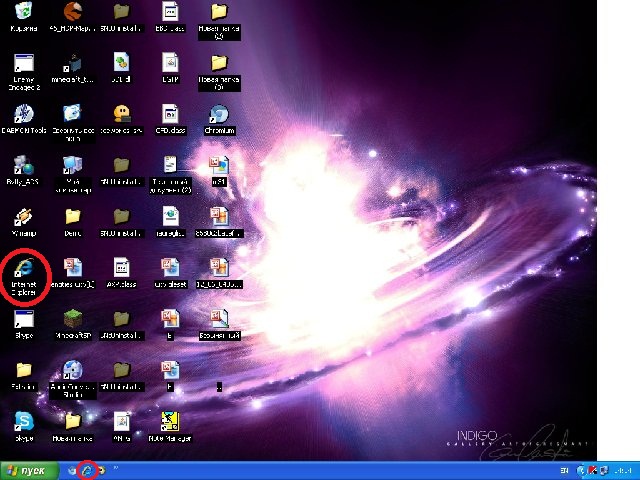
Task: Click Internet Explorer in the Quick Launch bar
Action: pos(87,470)
